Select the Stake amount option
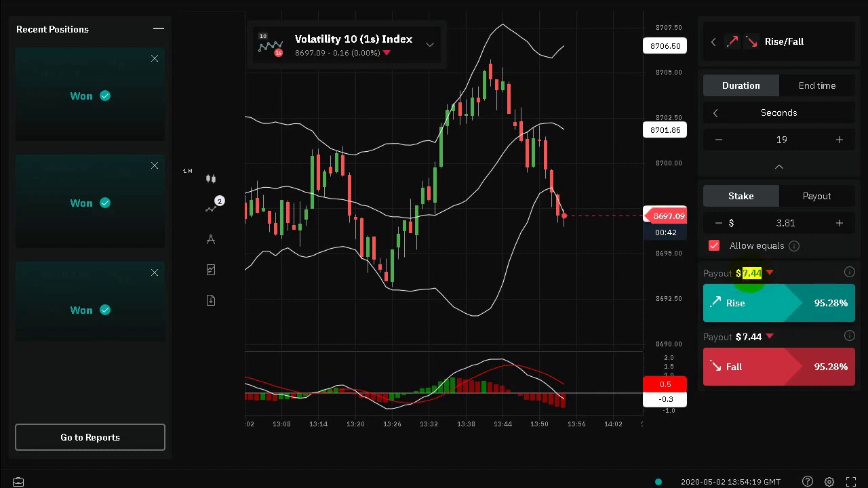The image size is (868, 488). click(x=741, y=196)
